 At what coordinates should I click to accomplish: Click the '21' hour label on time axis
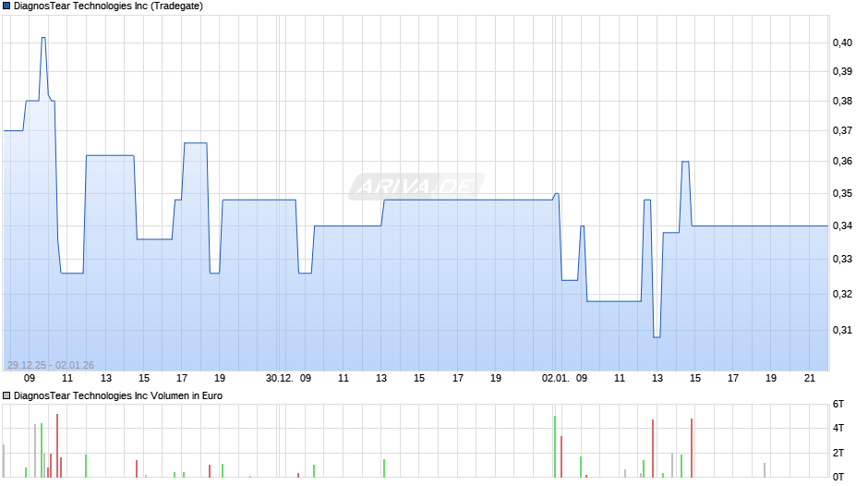click(x=809, y=378)
